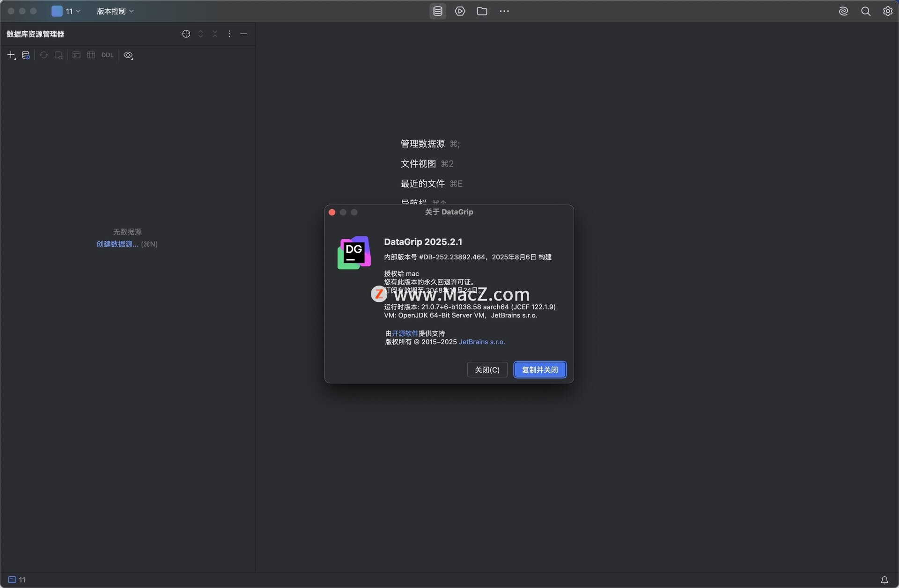Click the build number #DB-252.23892.464 line
The height and width of the screenshot is (588, 899).
click(468, 257)
